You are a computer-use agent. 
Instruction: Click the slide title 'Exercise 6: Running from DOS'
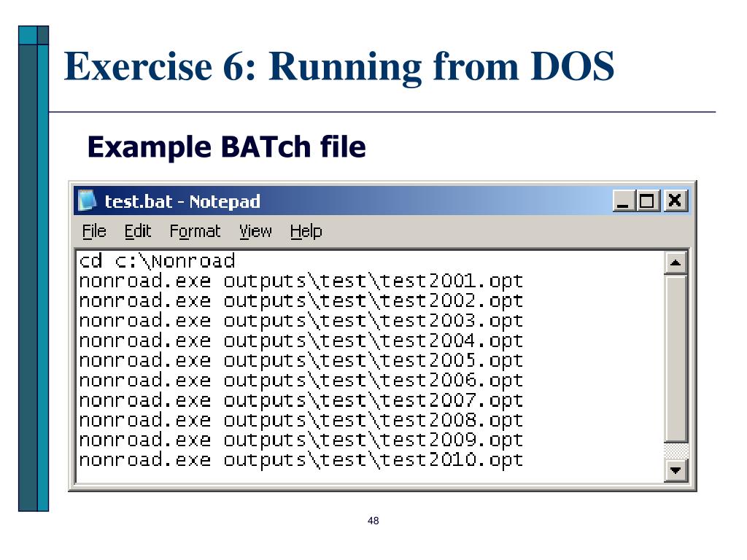coord(338,66)
